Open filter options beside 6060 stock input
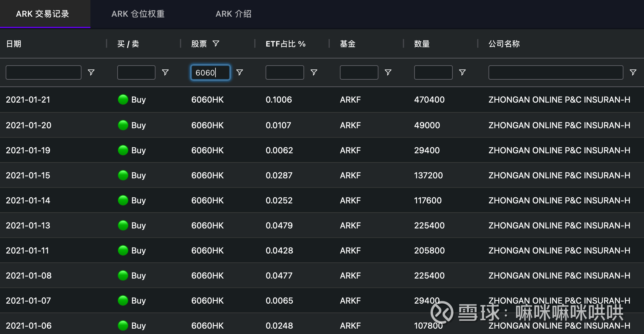This screenshot has height=334, width=644. point(239,72)
